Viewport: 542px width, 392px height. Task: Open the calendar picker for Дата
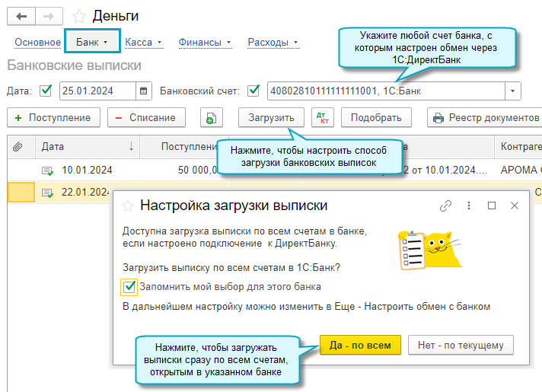click(143, 91)
